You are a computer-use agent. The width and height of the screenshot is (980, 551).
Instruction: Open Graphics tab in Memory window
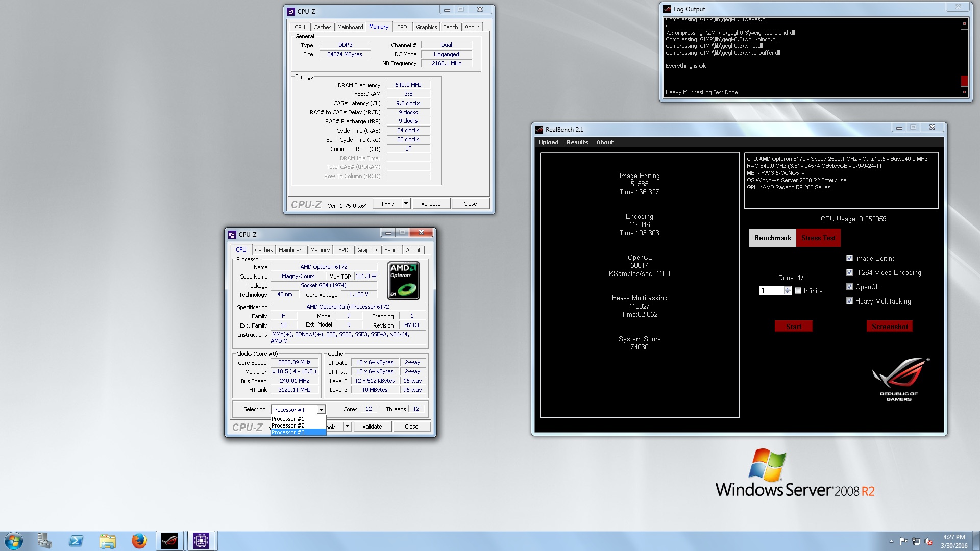pos(426,27)
